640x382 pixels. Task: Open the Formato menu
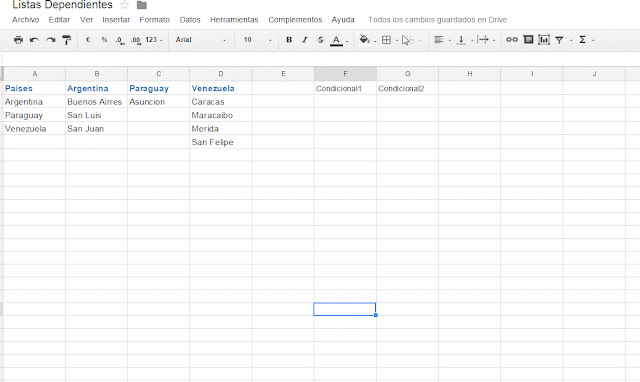pos(154,20)
